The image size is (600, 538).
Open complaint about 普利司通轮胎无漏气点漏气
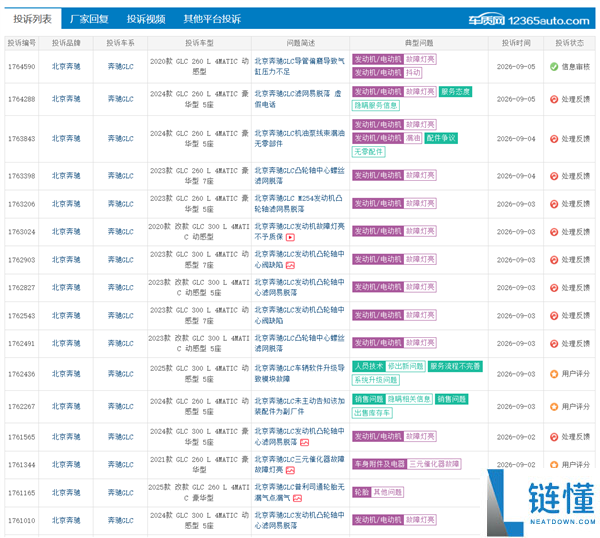(x=300, y=492)
